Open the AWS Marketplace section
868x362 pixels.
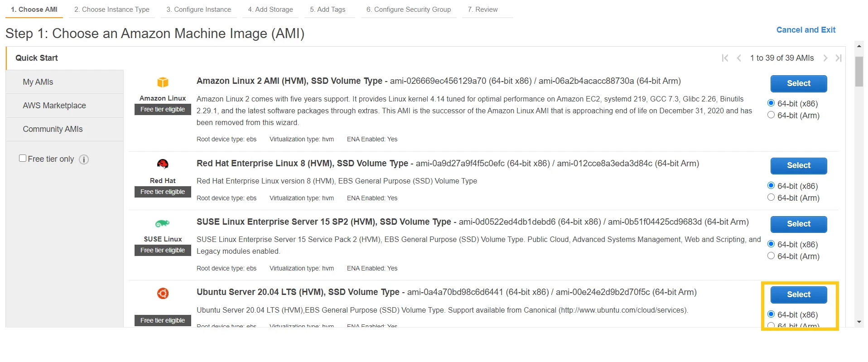point(54,106)
